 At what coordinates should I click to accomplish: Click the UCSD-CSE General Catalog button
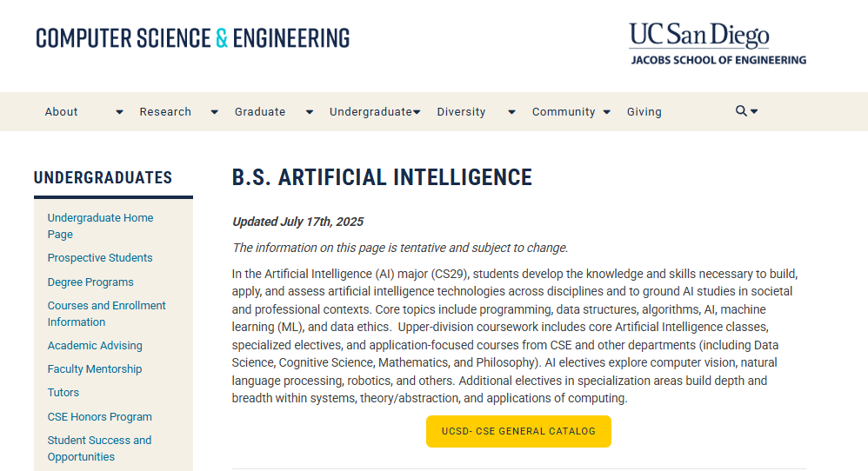click(x=518, y=431)
